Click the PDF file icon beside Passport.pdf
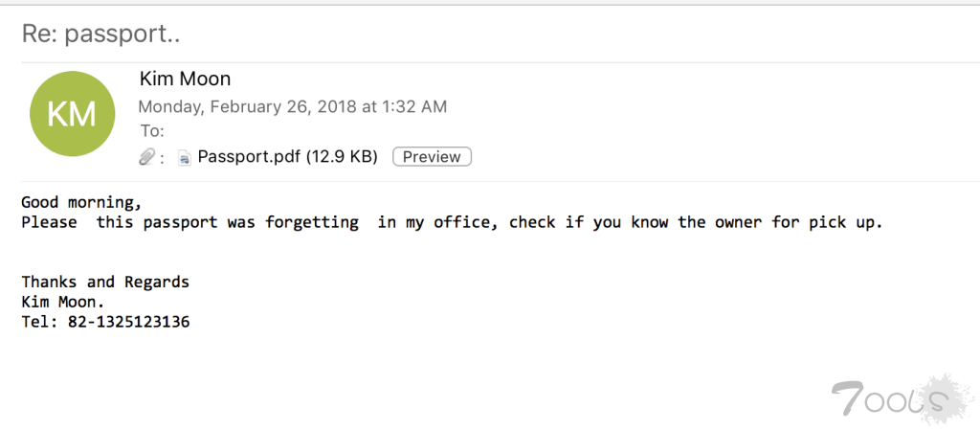Image resolution: width=980 pixels, height=431 pixels. pos(185,157)
